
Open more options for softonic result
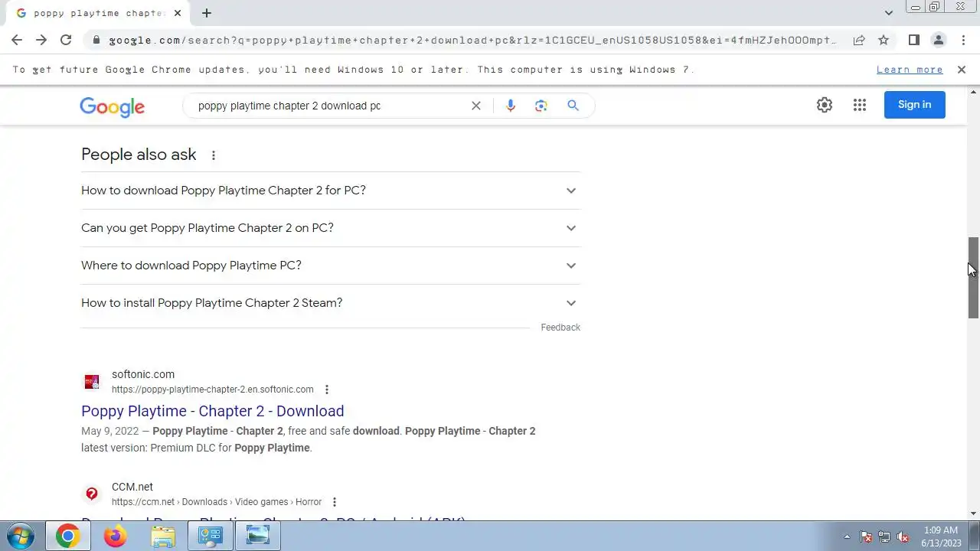[327, 390]
